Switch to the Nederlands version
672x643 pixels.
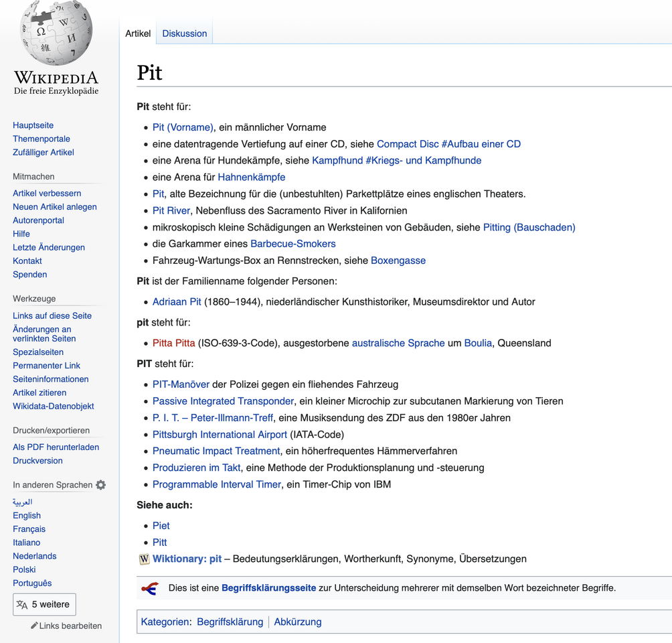coord(35,556)
